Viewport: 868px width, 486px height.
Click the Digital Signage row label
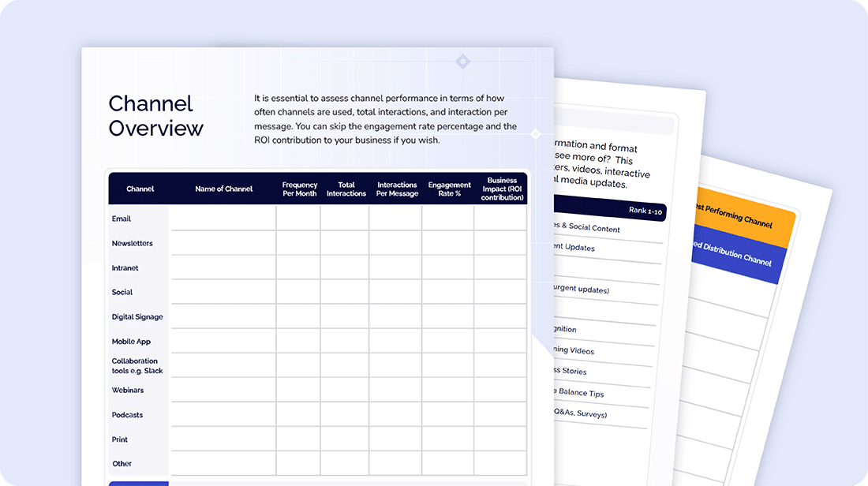pos(137,316)
